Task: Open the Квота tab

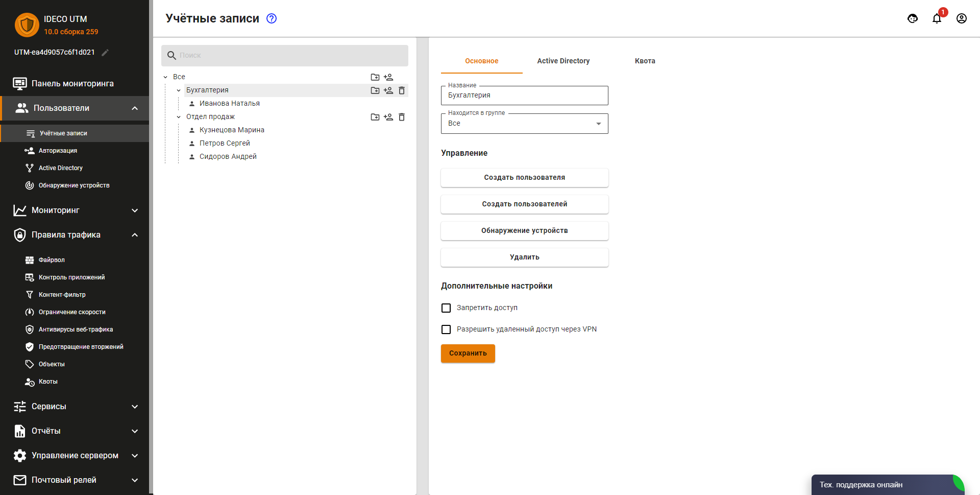Action: pyautogui.click(x=645, y=61)
